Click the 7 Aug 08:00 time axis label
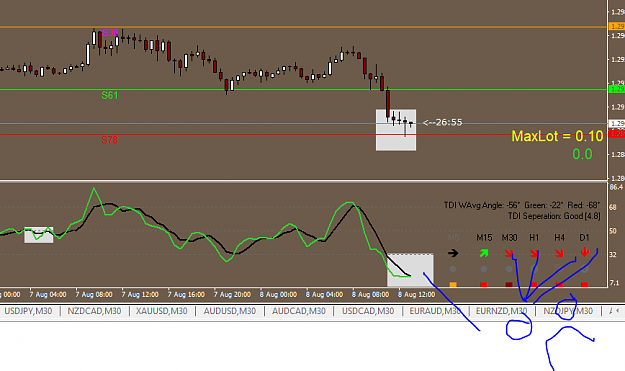 click(94, 294)
